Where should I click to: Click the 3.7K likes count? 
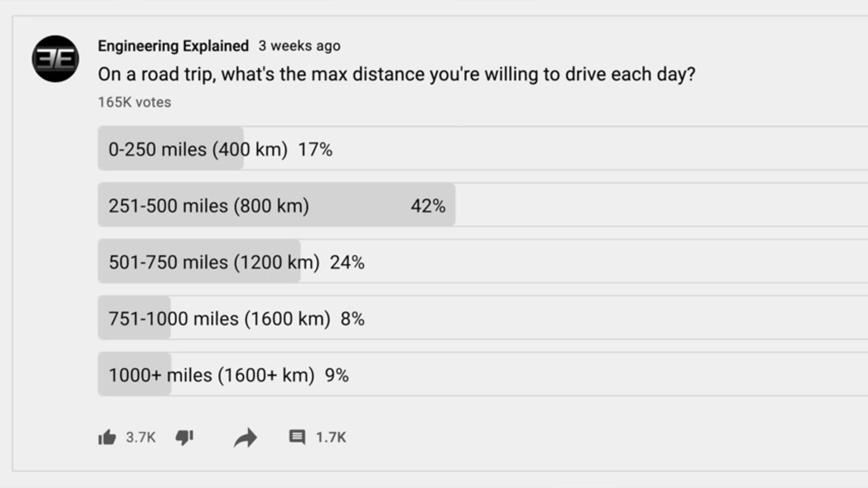point(141,437)
